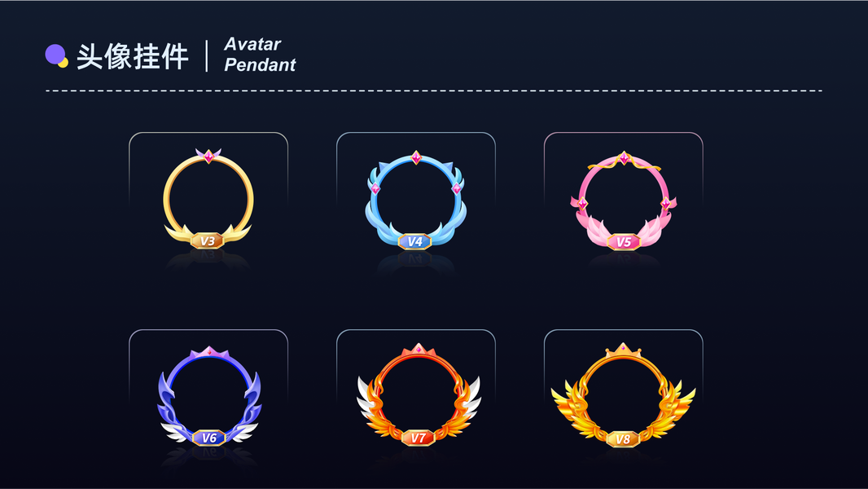Select the orange-red V7 avatar frame
The image size is (868, 489).
click(419, 394)
